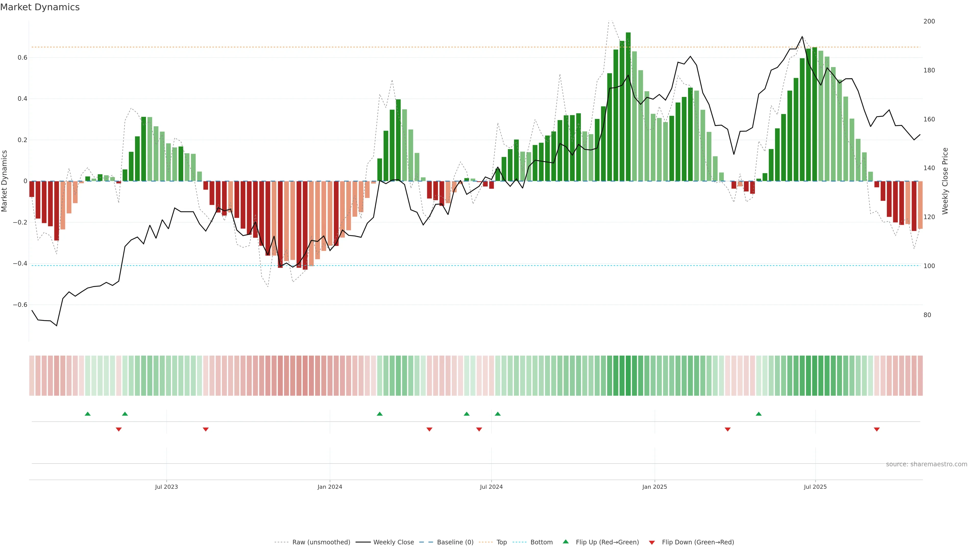Click Flip Up marker right after Jul 2024
The height and width of the screenshot is (551, 980).
click(x=498, y=414)
